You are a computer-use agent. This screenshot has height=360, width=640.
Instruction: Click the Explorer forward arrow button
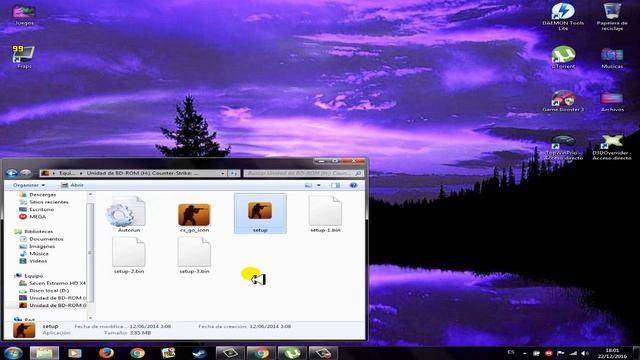coord(26,173)
